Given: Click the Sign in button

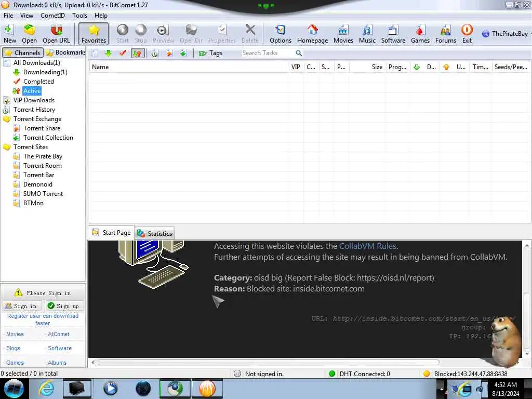Looking at the screenshot, I should 21,306.
